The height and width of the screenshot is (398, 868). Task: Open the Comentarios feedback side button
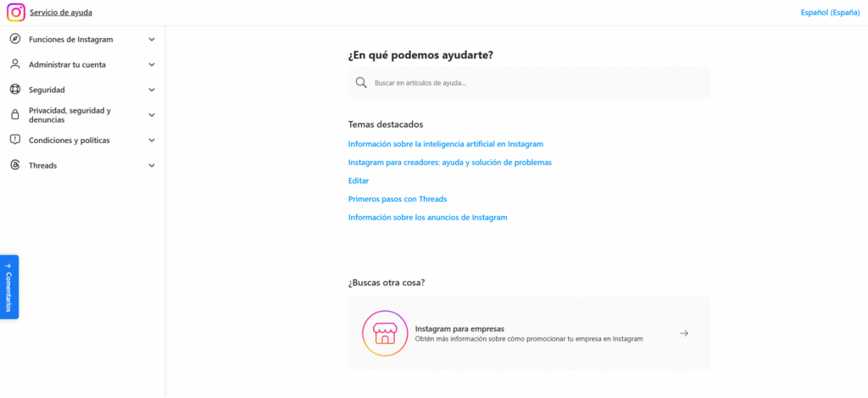click(x=8, y=286)
